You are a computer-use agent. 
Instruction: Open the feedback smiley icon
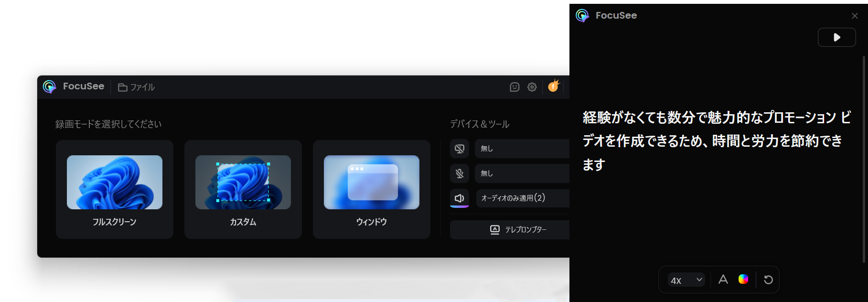coord(514,87)
